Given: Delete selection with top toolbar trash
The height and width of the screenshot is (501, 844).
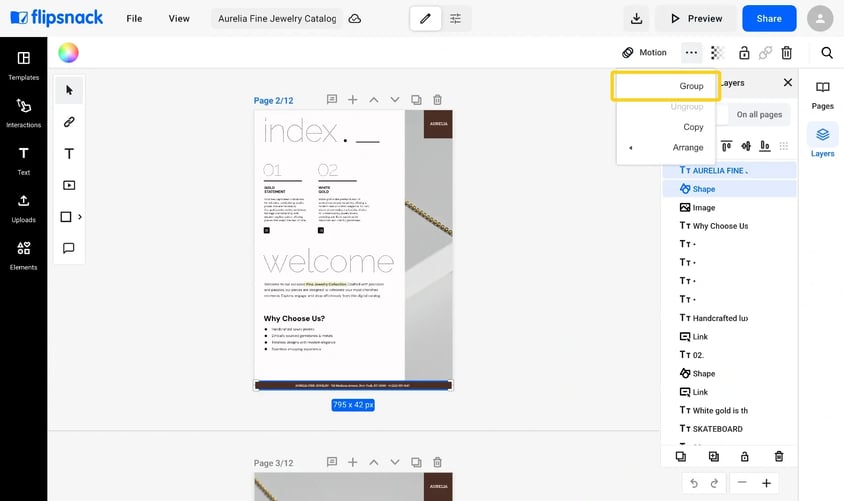Looking at the screenshot, I should pos(786,52).
